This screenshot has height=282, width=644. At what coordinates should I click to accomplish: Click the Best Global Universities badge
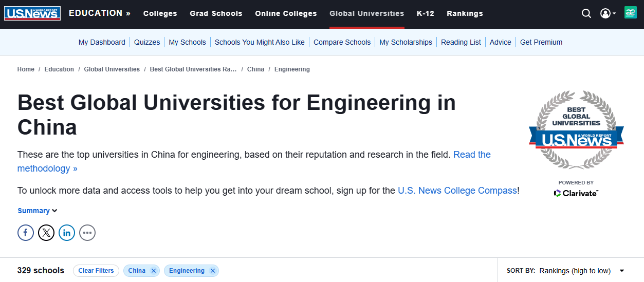click(x=576, y=131)
